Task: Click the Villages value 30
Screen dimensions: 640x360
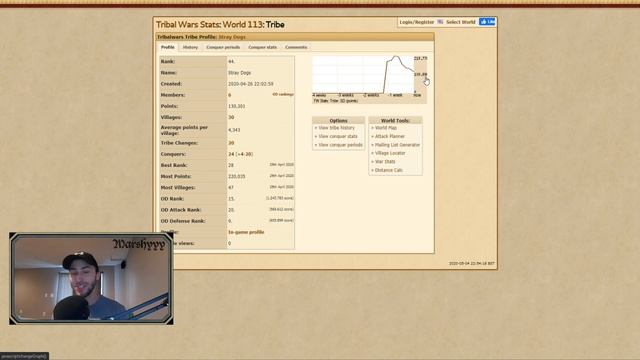Action: 231,118
